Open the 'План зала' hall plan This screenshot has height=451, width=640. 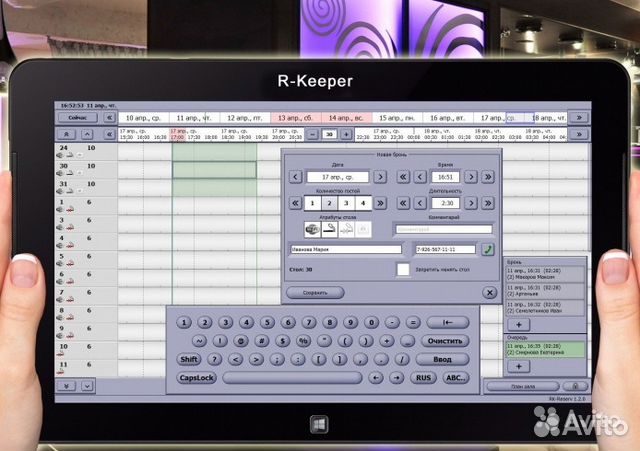pos(522,386)
